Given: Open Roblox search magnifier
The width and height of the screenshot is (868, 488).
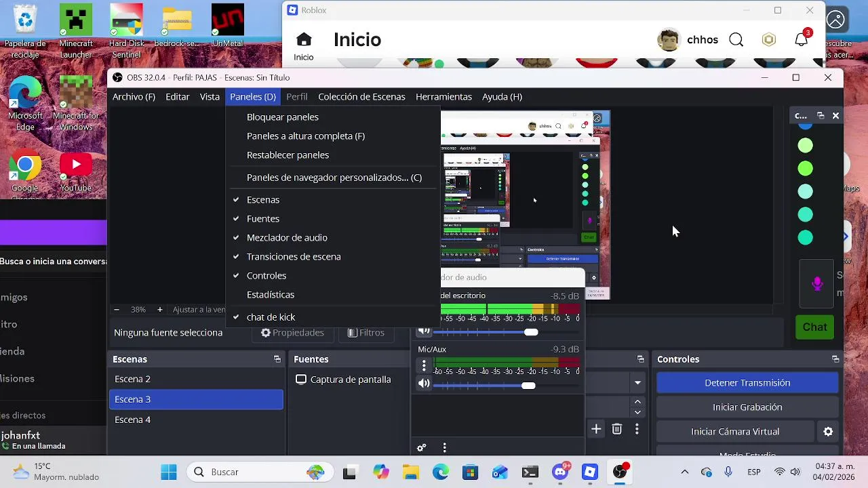Looking at the screenshot, I should pyautogui.click(x=736, y=40).
